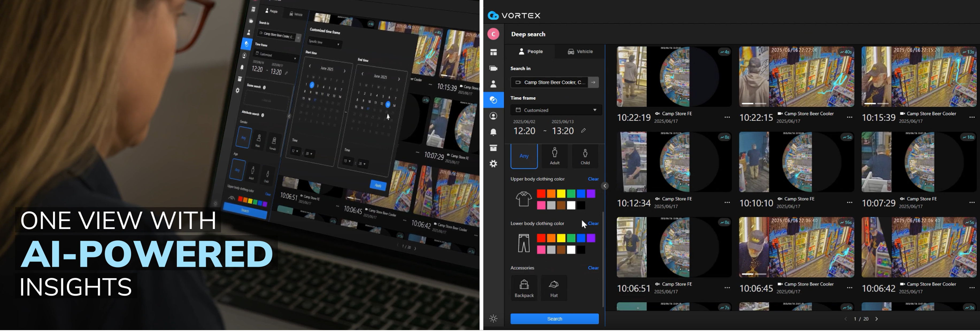
Task: Click the 18s duration badge on 10:07:29 clip
Action: 968,138
